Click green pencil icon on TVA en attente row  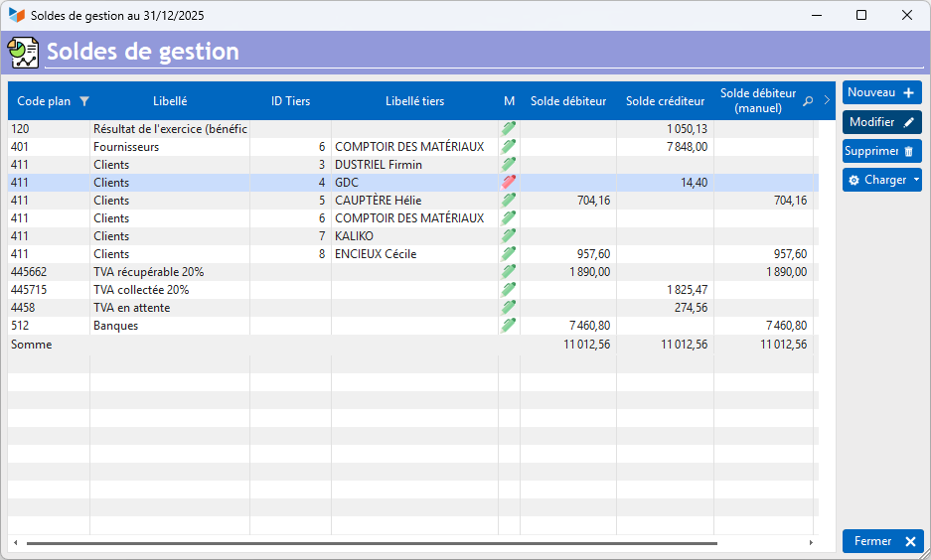click(x=509, y=308)
